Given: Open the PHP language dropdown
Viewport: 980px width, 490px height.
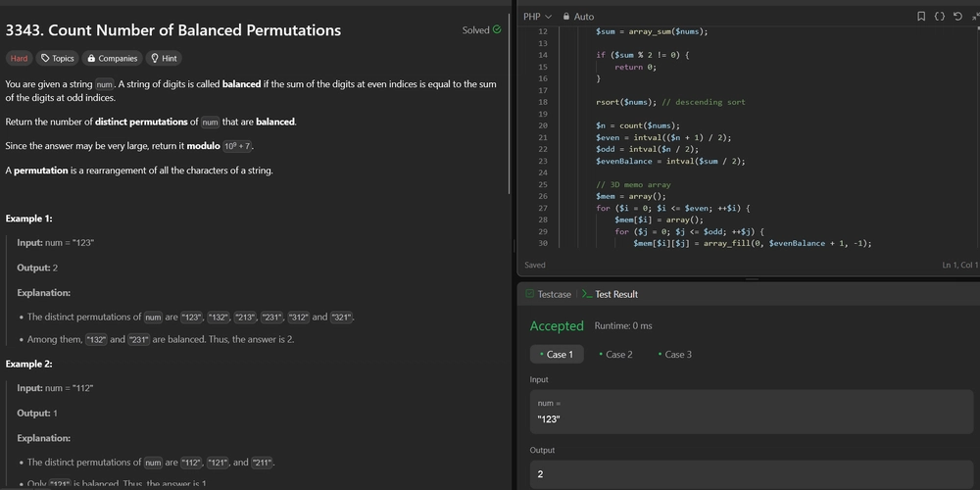Looking at the screenshot, I should (x=537, y=17).
